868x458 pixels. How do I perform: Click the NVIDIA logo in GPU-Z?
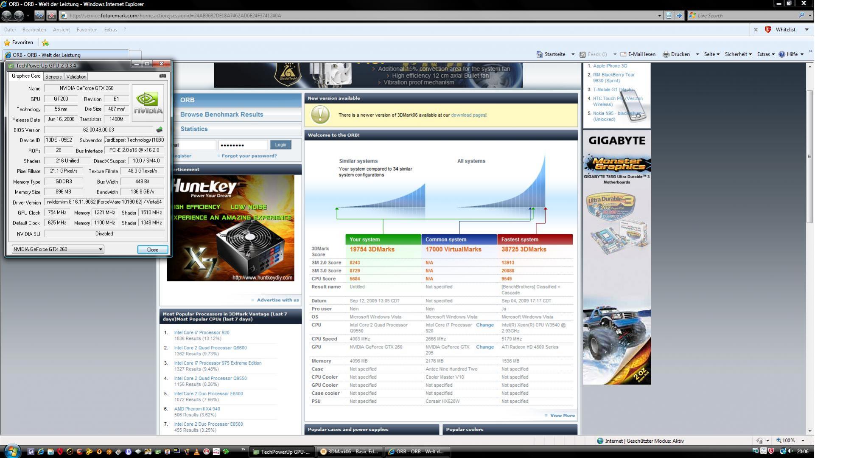(x=148, y=103)
